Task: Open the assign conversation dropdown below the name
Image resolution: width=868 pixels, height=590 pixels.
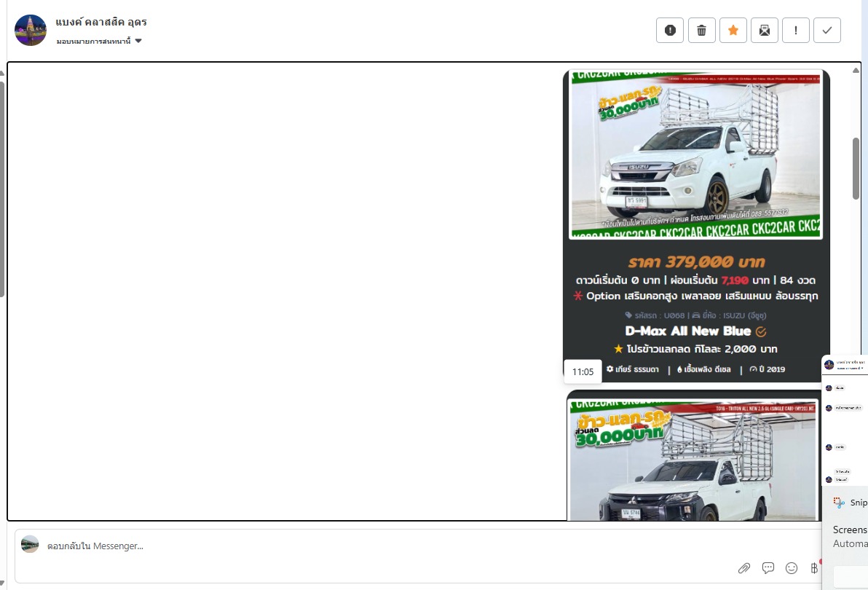Action: tap(99, 41)
